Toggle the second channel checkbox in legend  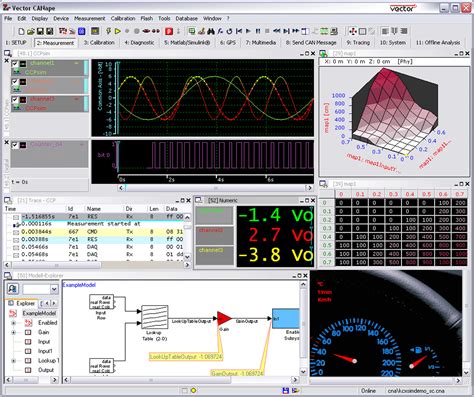(x=15, y=81)
